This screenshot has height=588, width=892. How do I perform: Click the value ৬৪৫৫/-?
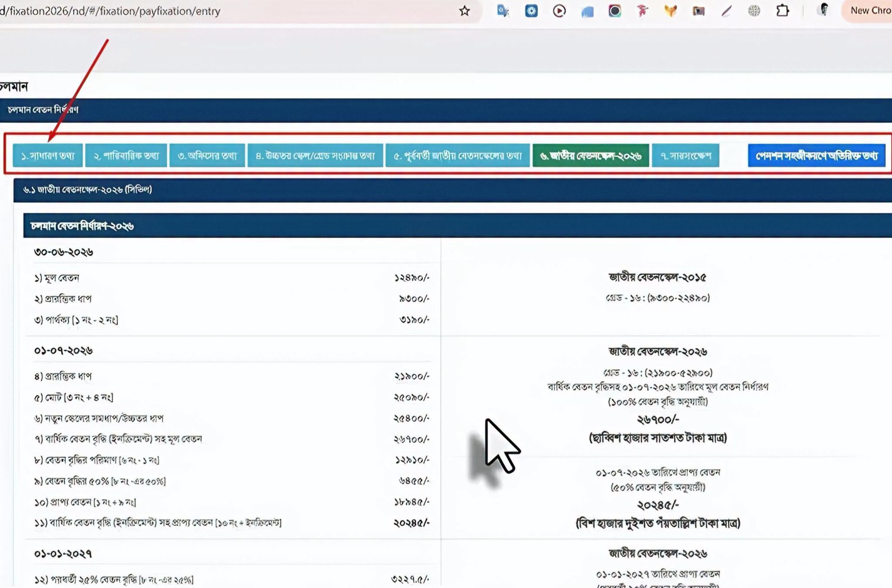[x=414, y=481]
